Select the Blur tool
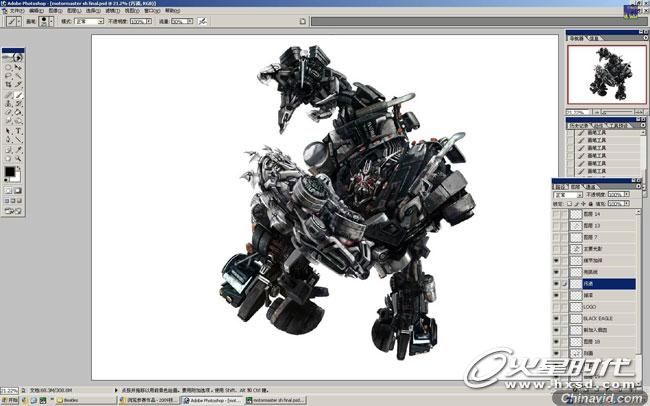Image resolution: width=650 pixels, height=406 pixels. tap(8, 122)
